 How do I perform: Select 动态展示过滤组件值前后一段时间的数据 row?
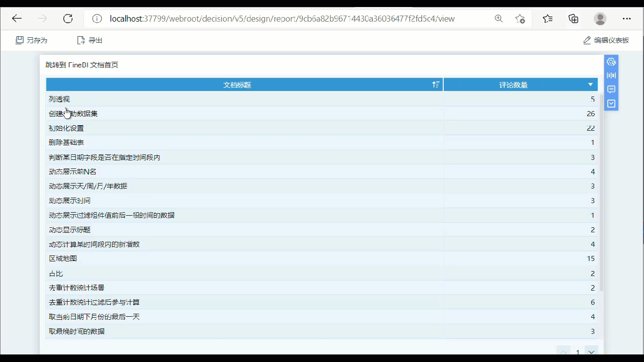(321, 215)
